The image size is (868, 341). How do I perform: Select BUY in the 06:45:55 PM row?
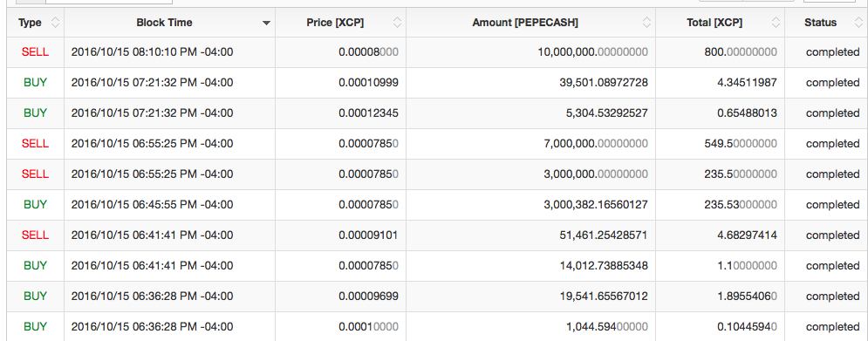(35, 204)
